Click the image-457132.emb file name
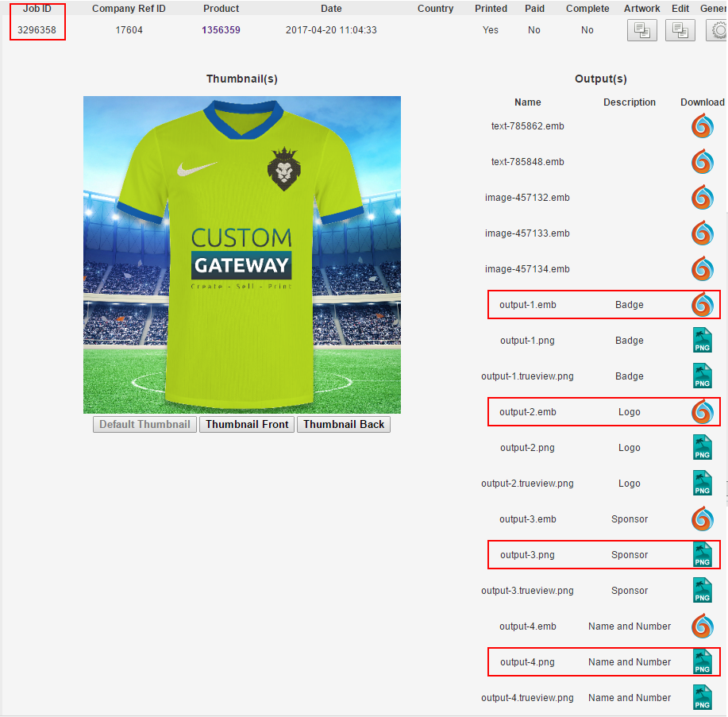This screenshot has width=728, height=717. 527,198
